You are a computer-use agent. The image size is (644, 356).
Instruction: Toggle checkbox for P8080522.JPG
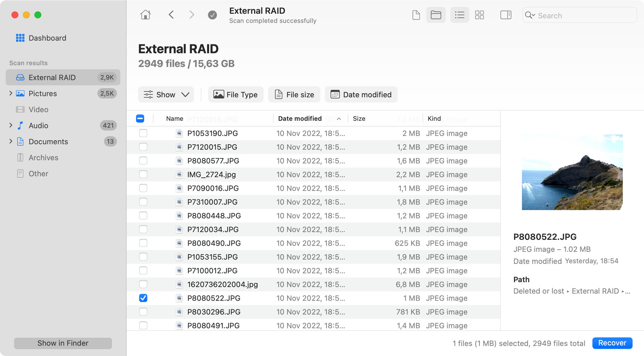(x=144, y=298)
